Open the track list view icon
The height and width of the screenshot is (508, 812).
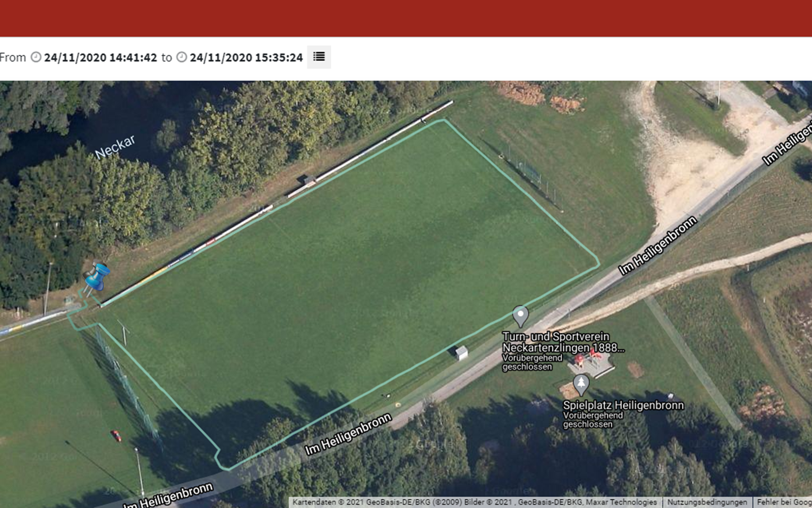319,57
